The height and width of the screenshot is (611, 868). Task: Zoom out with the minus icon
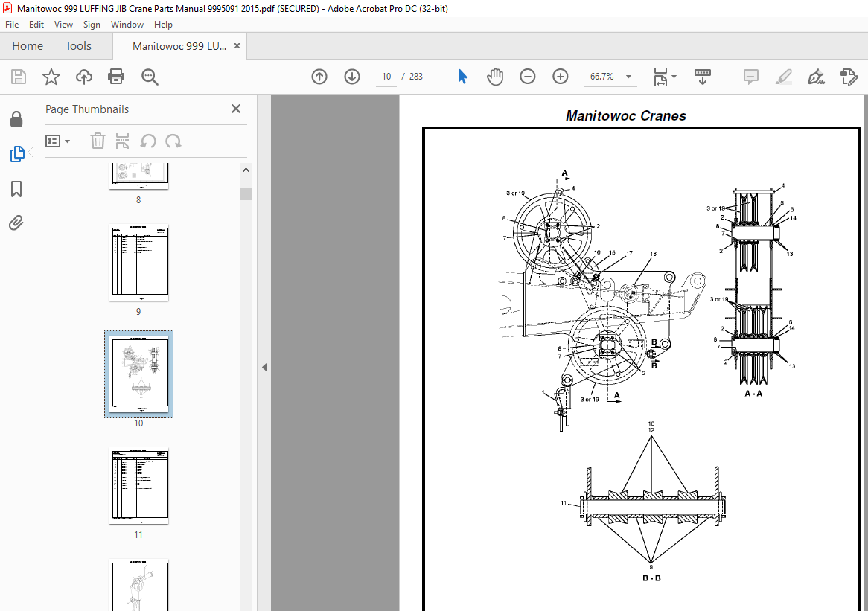coord(528,77)
